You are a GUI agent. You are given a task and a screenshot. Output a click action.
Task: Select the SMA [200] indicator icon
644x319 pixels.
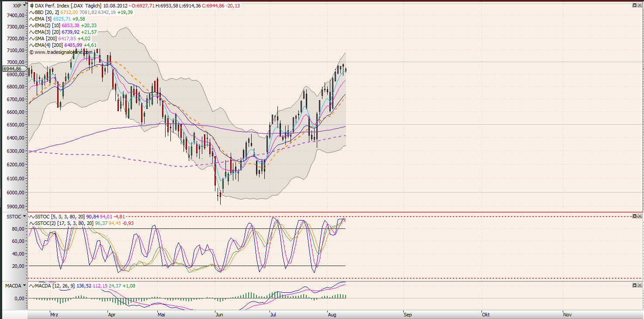[x=31, y=39]
